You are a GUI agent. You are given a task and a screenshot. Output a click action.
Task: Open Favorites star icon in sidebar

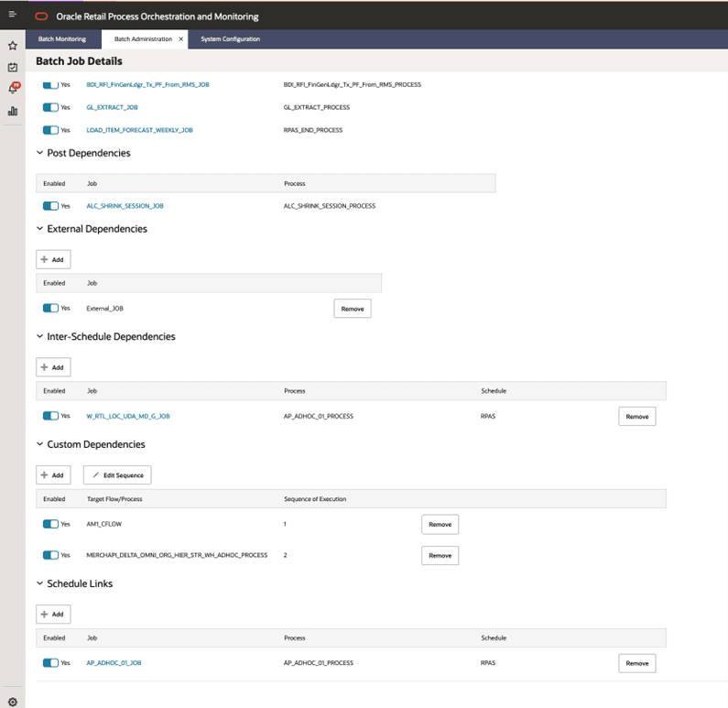tap(13, 46)
